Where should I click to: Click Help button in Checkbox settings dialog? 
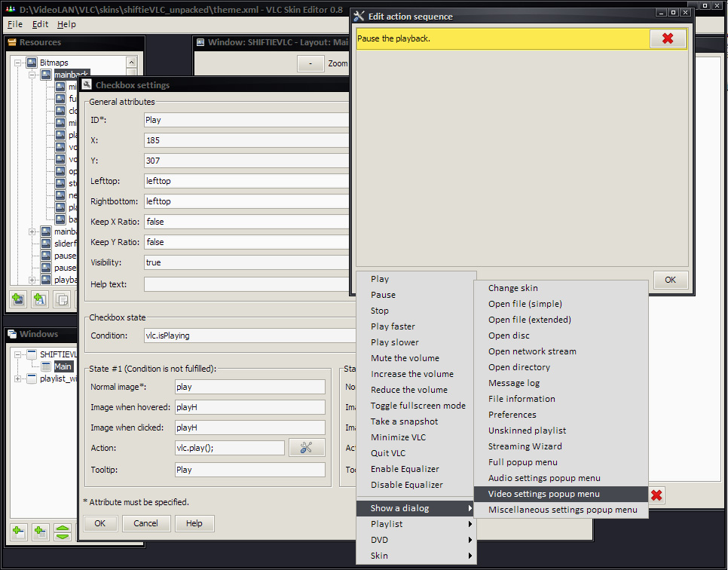(x=194, y=523)
